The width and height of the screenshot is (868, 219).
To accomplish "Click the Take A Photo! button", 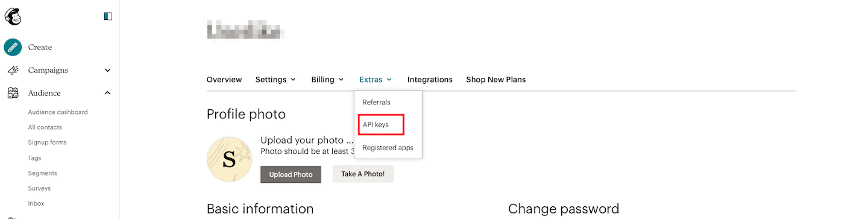I will (363, 174).
